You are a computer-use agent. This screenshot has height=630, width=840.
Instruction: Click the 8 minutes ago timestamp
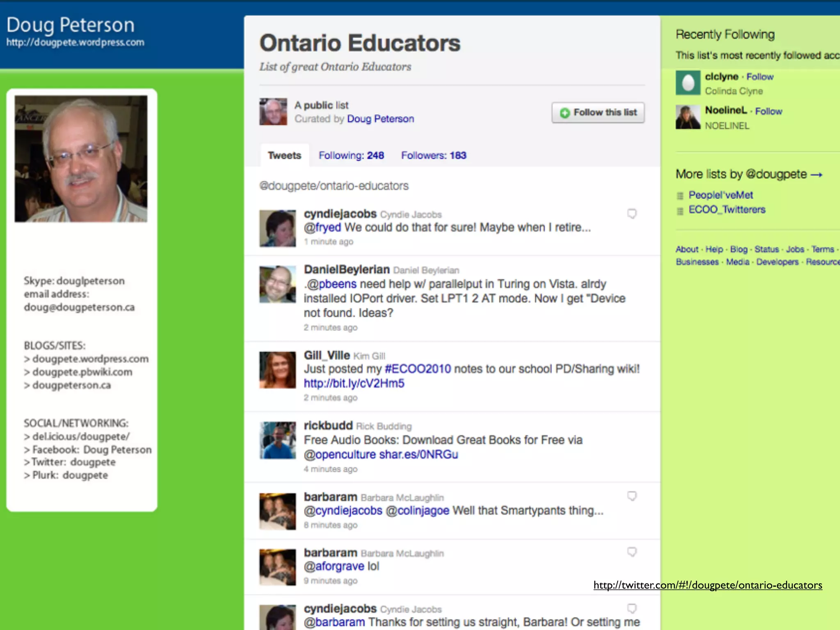coord(331,525)
